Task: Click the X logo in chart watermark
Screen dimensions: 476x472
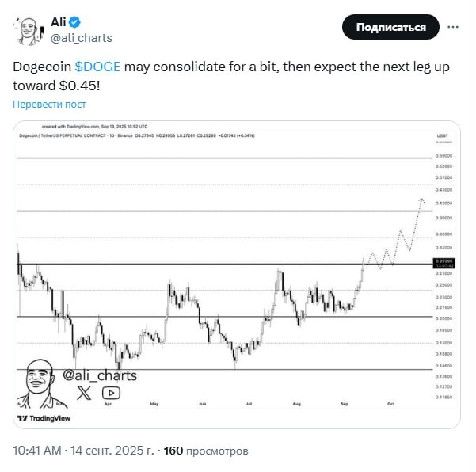Action: click(x=85, y=391)
